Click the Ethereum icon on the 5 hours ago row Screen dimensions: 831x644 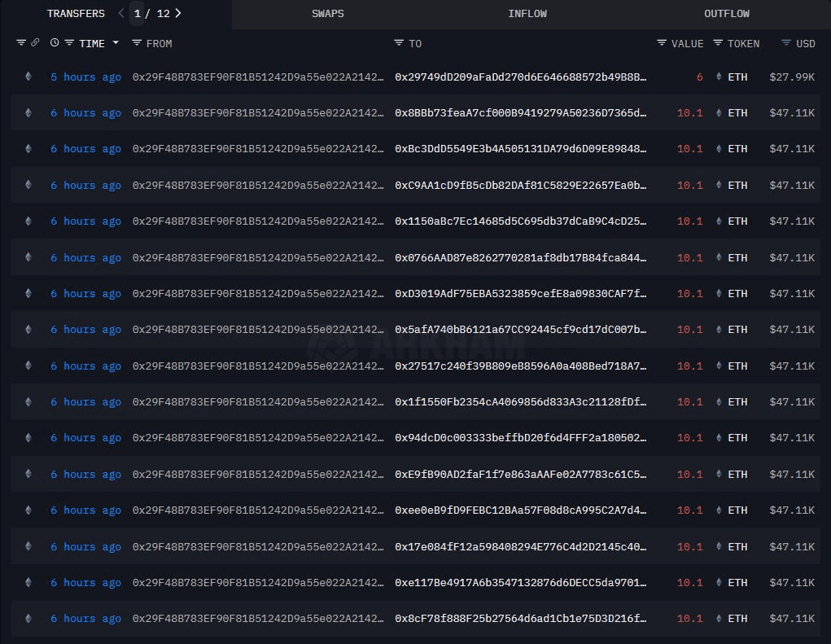tap(28, 77)
